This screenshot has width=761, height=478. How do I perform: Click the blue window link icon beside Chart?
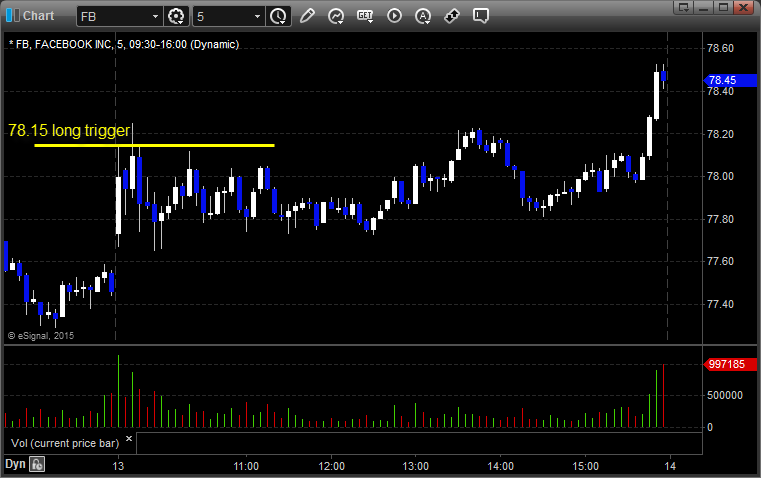(x=12, y=16)
